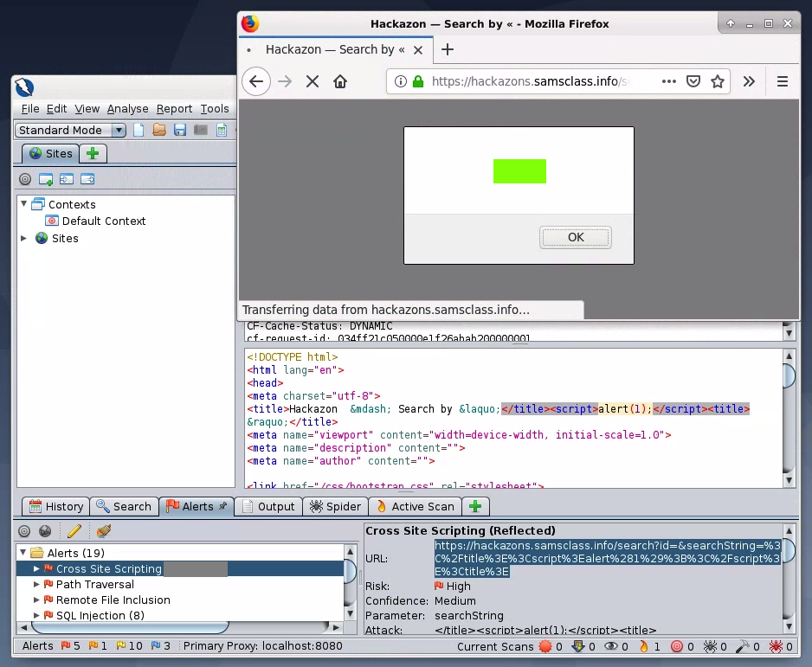Click the Open Session folder icon

click(159, 131)
